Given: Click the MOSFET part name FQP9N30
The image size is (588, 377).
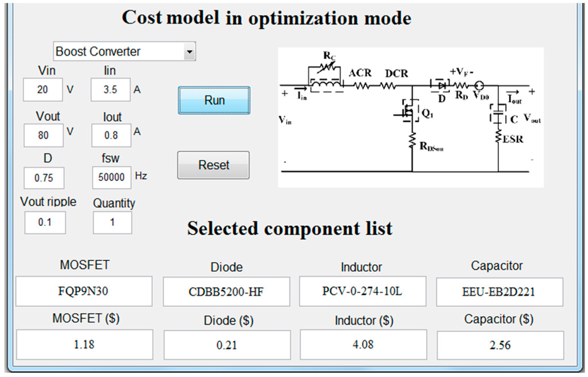Looking at the screenshot, I should click(x=84, y=291).
